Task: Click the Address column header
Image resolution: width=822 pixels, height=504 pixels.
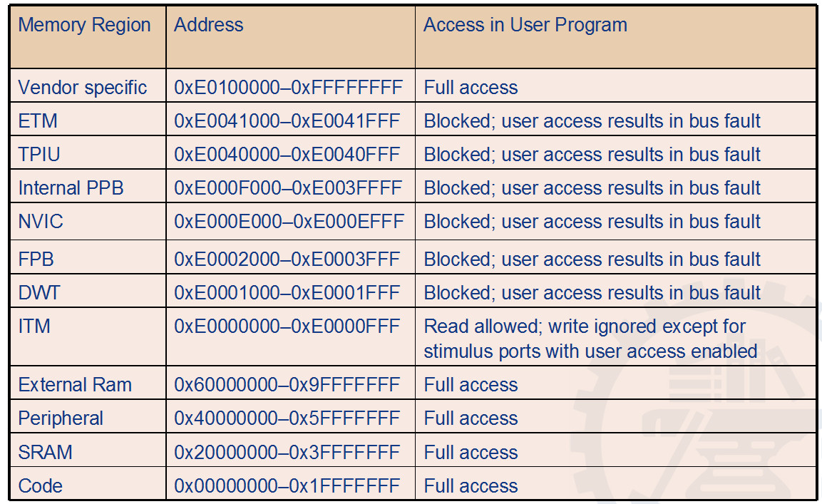Action: click(x=209, y=25)
